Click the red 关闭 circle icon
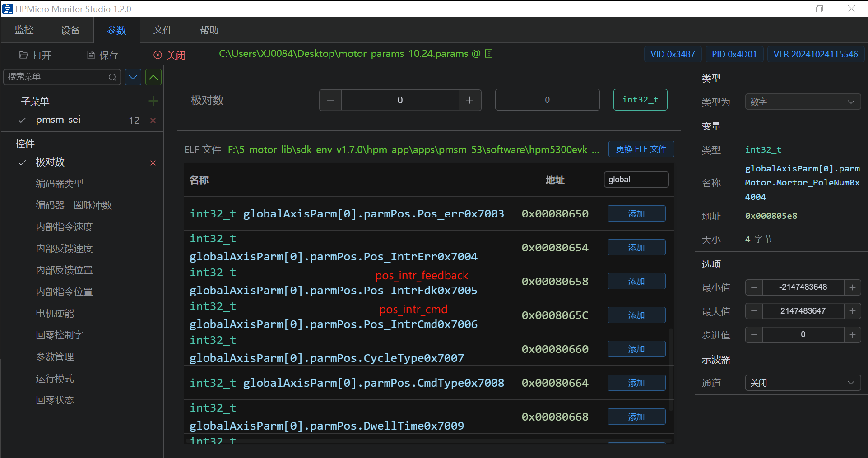Image resolution: width=868 pixels, height=458 pixels. tap(158, 55)
